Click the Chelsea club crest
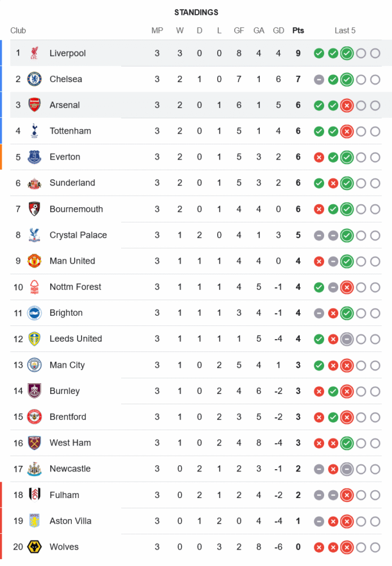The height and width of the screenshot is (566, 392). point(35,79)
